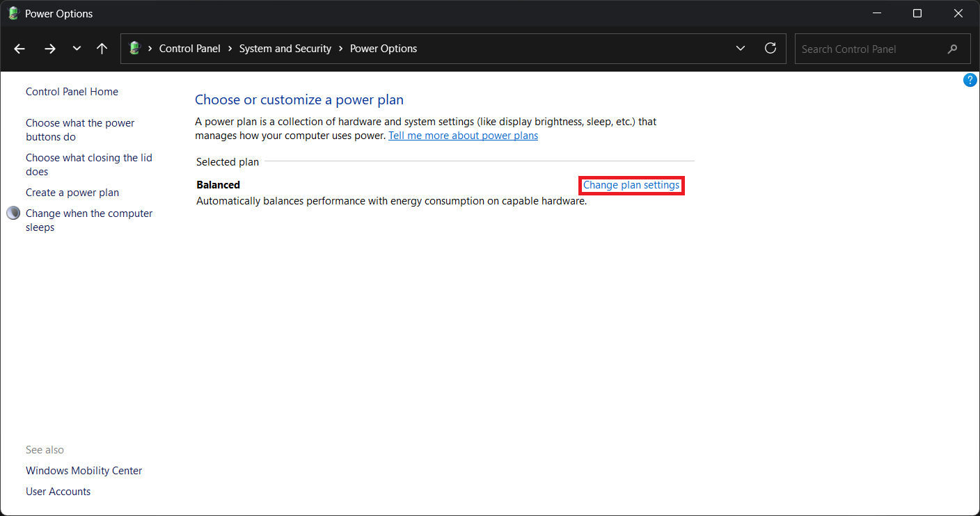
Task: Navigate to Control Panel breadcrumb
Action: click(x=189, y=49)
